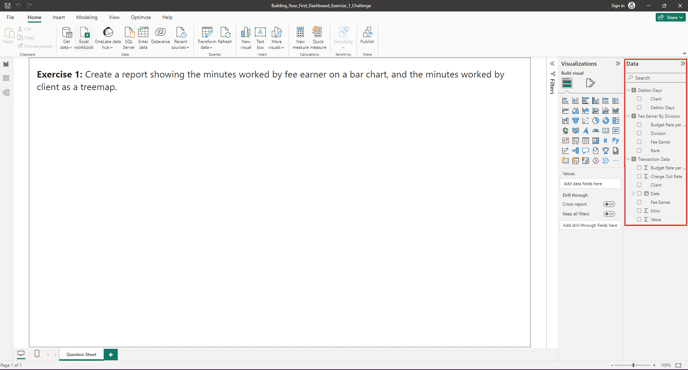Collapse the Fee Earner By Division table
The height and width of the screenshot is (370, 688).
coord(628,116)
